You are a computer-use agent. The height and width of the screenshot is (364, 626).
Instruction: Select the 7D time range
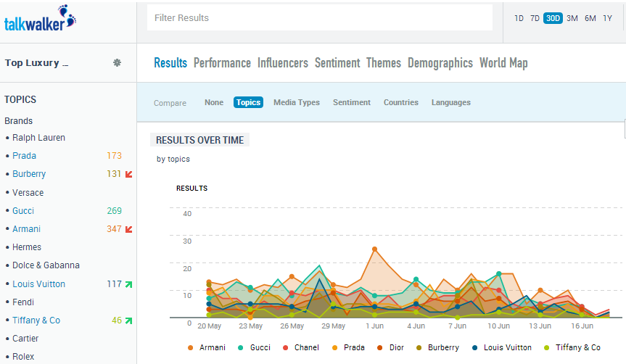(x=535, y=18)
